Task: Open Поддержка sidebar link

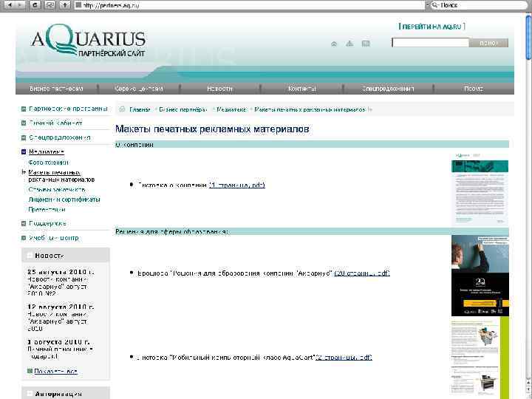Action: 47,223
